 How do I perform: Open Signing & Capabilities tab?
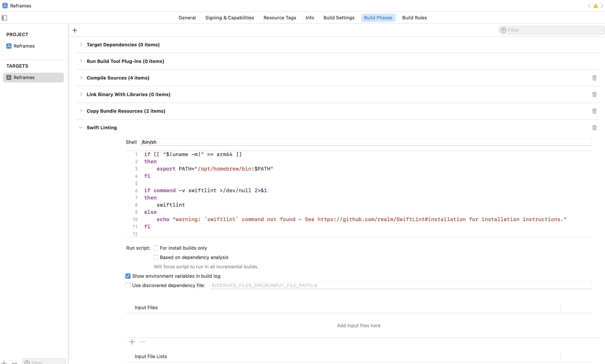(x=229, y=18)
